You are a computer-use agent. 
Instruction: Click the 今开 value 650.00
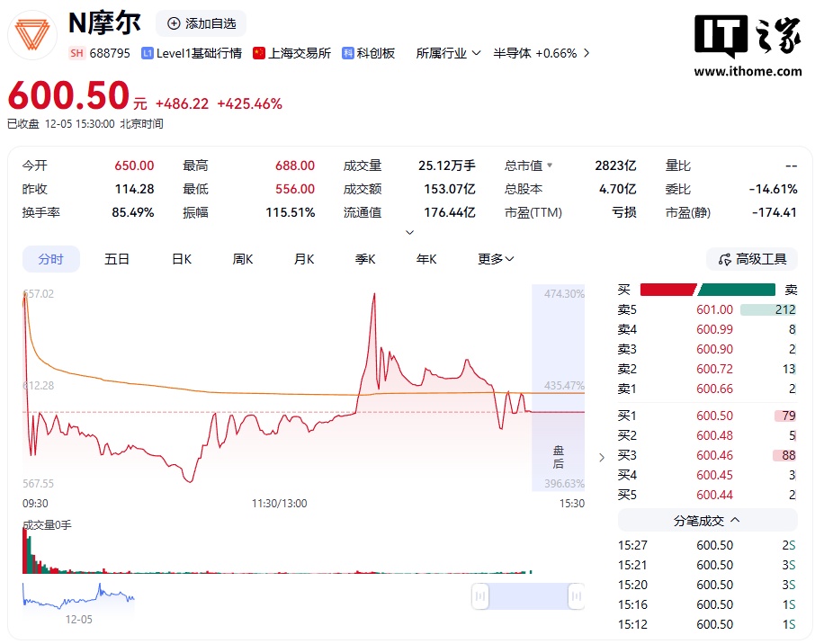tap(134, 165)
